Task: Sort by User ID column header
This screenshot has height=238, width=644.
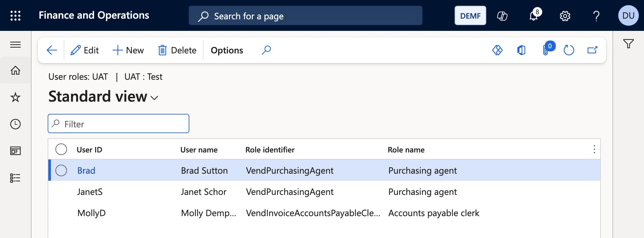Action: (x=89, y=150)
